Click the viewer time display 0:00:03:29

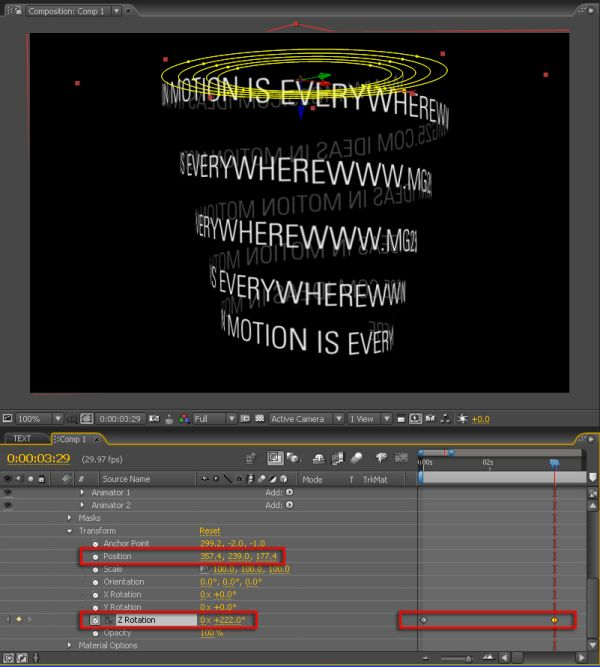tap(120, 419)
